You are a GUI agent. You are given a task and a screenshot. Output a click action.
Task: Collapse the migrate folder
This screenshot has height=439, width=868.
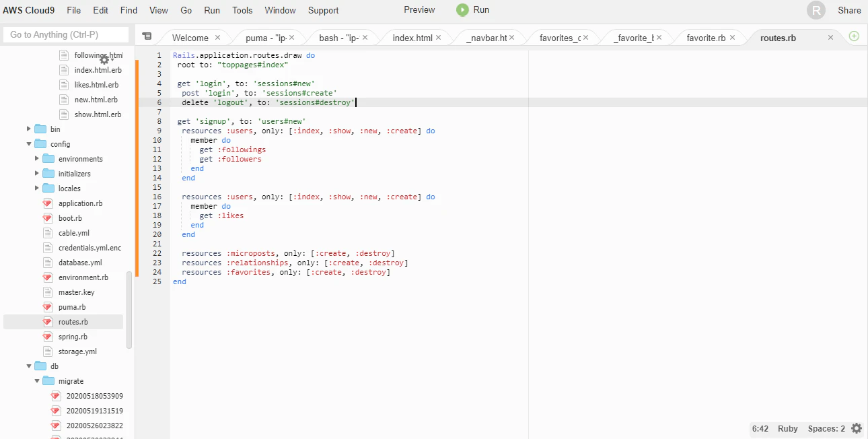click(36, 381)
